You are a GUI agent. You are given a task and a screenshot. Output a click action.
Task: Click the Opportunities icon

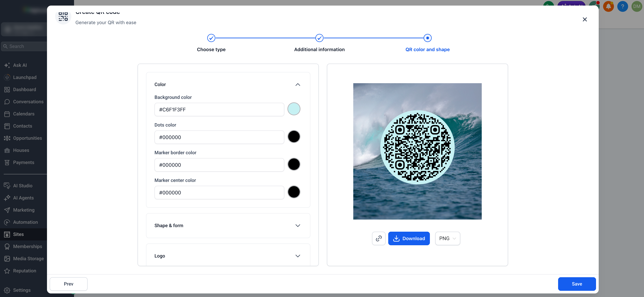tap(7, 138)
